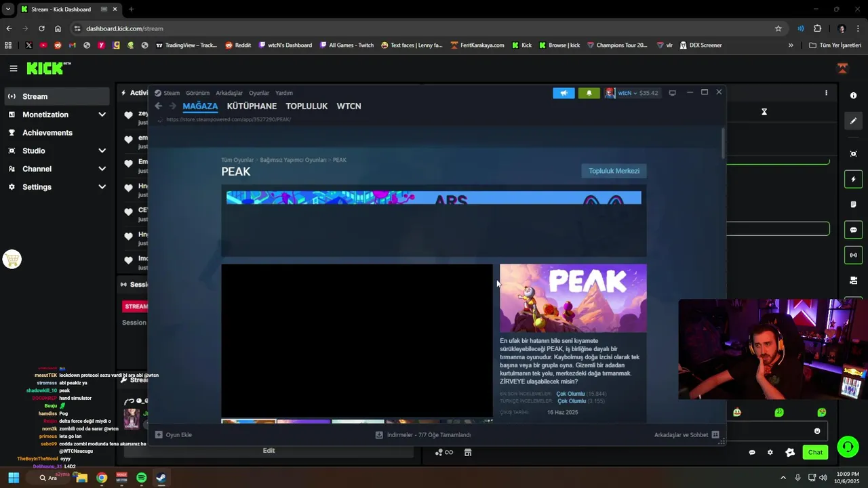Open the Kick hamburger menu

(x=13, y=68)
